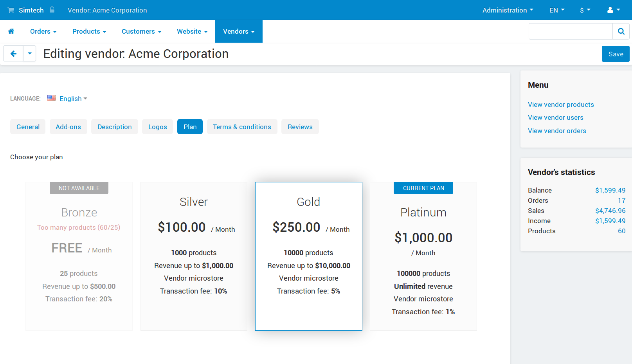Select the Gold plan card

[309, 256]
